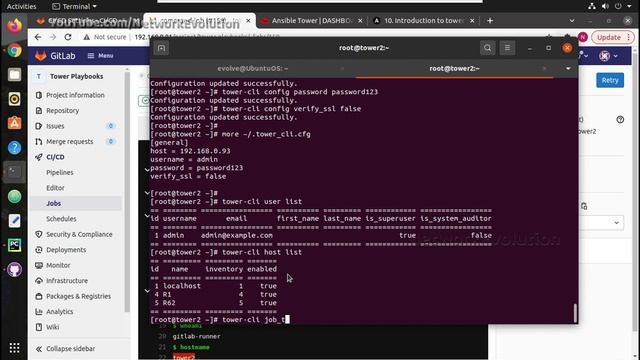Open Wiki in sidebar
Viewport: 640px width, 360px height.
coord(52,327)
